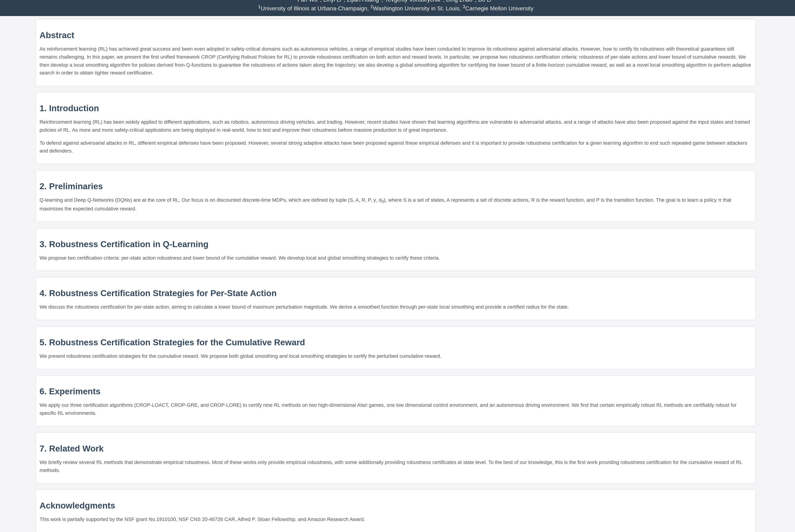
Task: Click the NSF grant acknowledgment text
Action: point(202,520)
